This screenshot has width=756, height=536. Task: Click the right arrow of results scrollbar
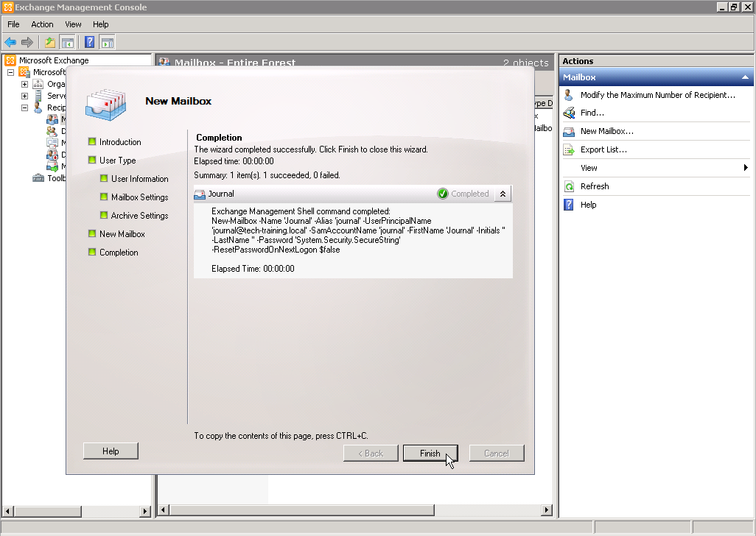tap(547, 510)
